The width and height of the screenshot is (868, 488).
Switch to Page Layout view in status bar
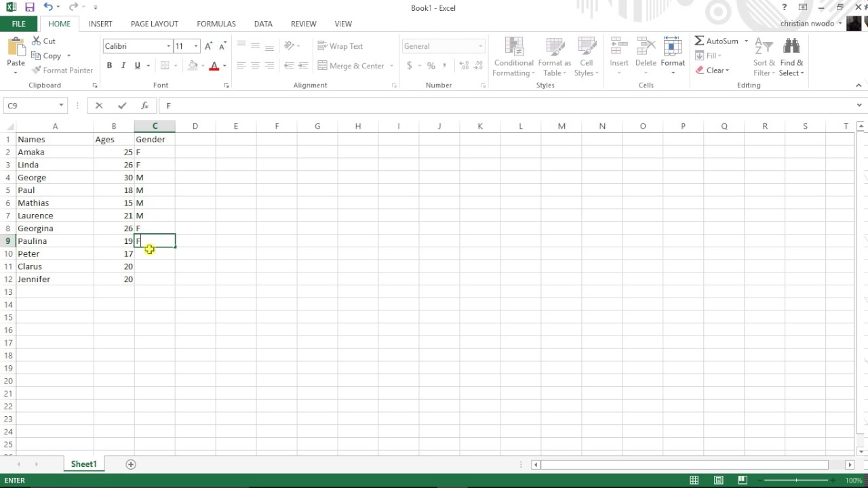[x=718, y=481]
